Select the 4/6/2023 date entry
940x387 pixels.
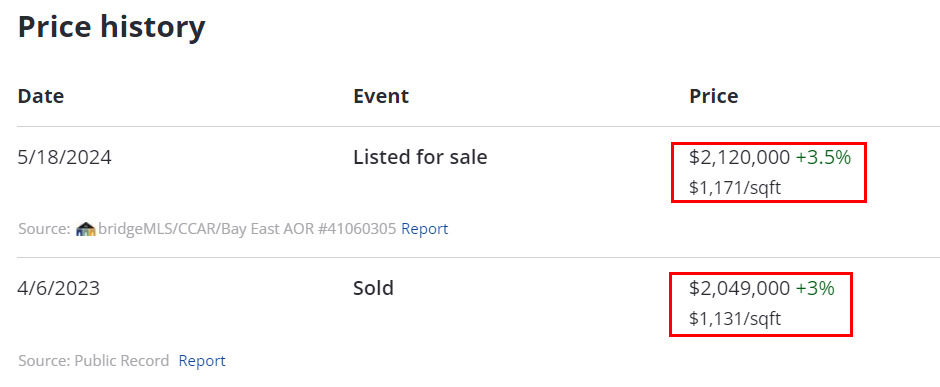click(x=59, y=289)
